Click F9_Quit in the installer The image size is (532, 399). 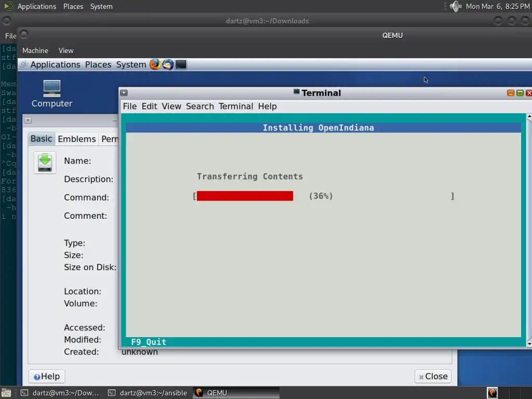149,342
